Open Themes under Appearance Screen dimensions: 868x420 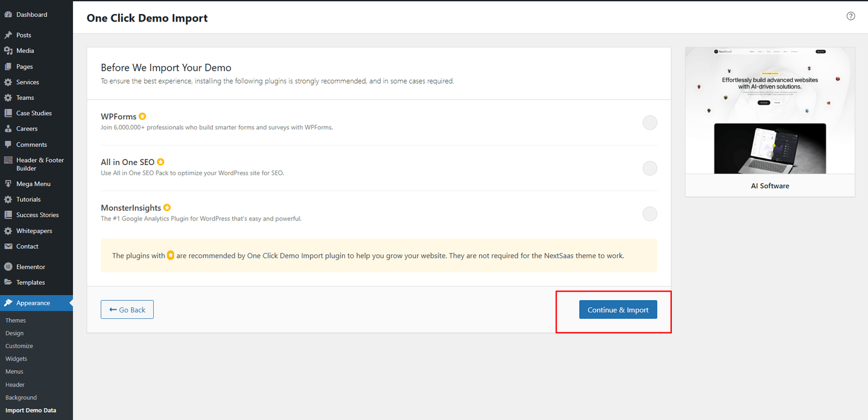pos(16,321)
